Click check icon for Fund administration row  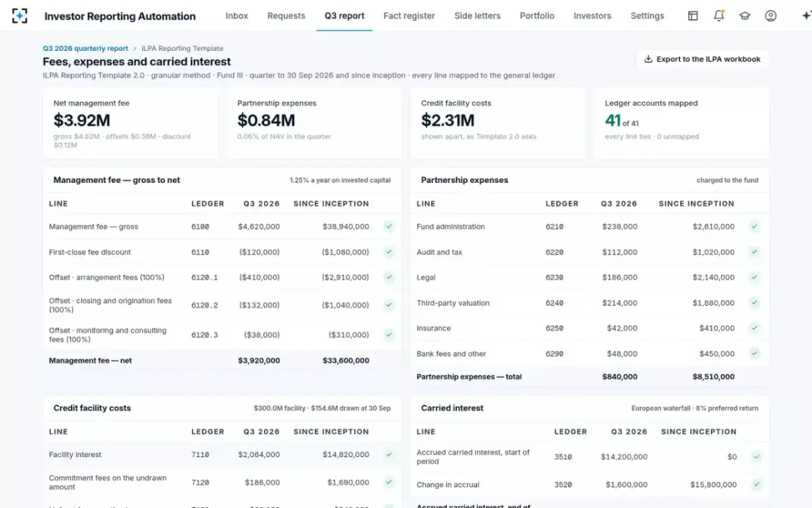(x=754, y=226)
